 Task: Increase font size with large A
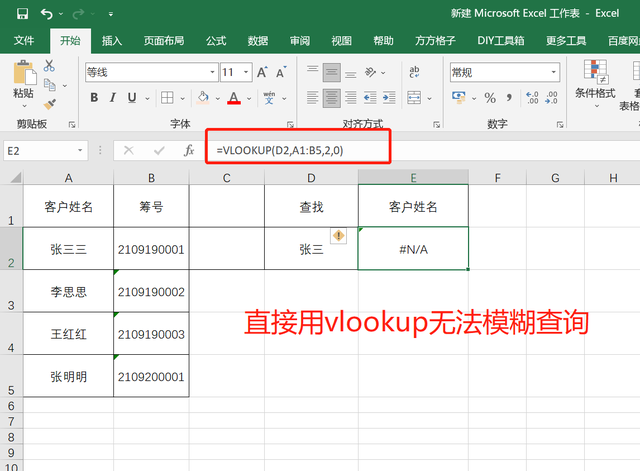tap(262, 72)
